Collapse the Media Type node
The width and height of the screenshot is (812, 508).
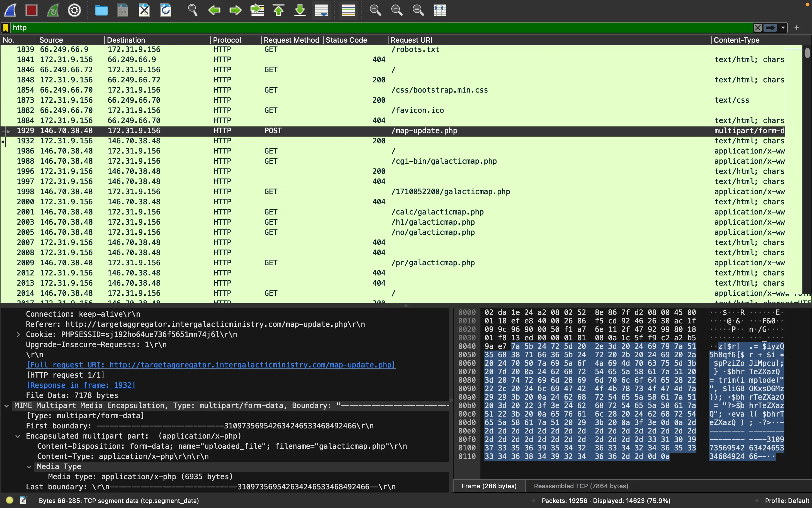(29, 467)
